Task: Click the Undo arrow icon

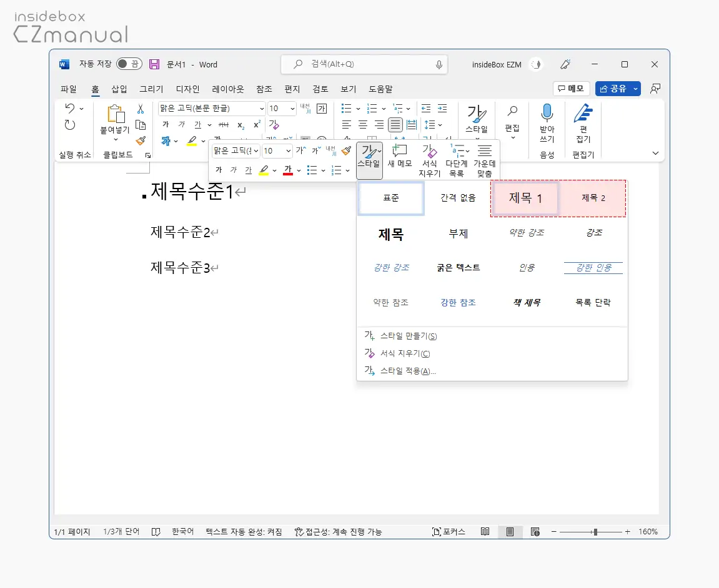Action: tap(69, 109)
